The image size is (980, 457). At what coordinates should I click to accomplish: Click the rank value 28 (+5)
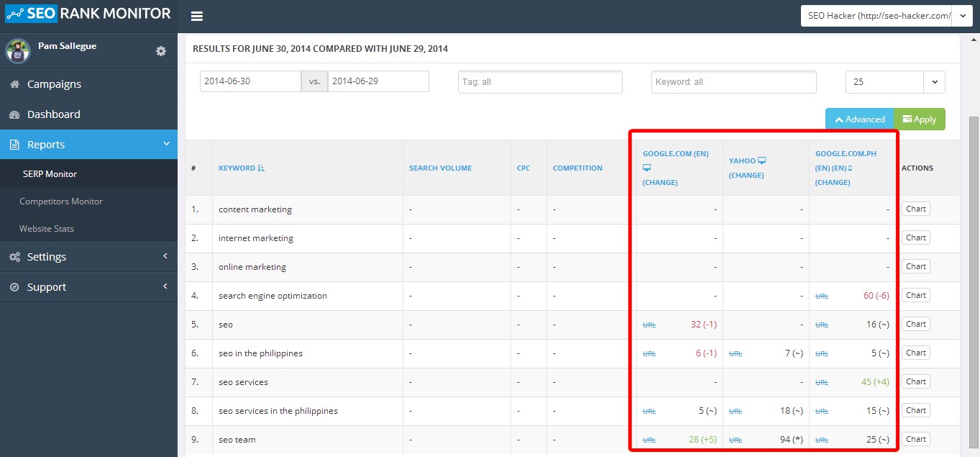[x=702, y=440]
